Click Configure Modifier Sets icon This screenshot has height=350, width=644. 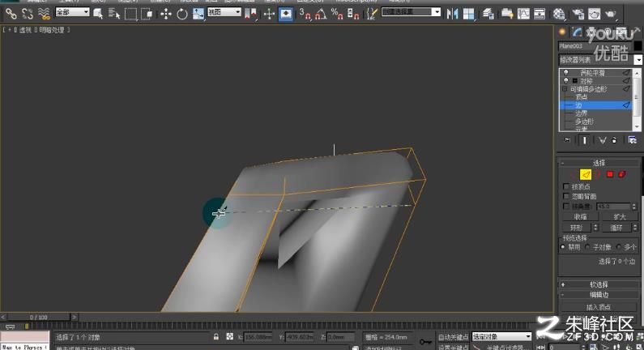click(633, 140)
